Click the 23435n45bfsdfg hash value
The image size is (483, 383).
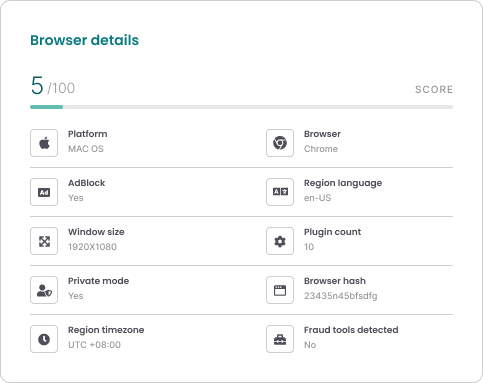(x=341, y=296)
